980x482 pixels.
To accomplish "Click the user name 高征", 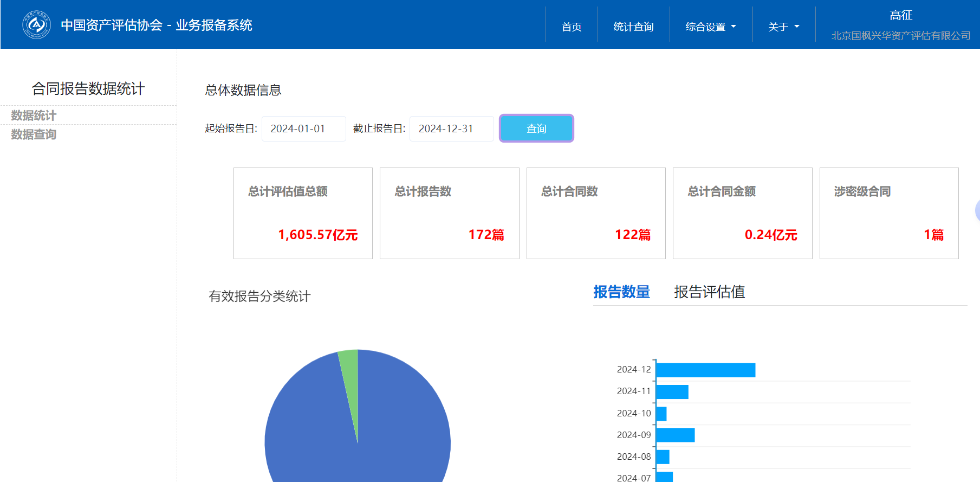I will [x=901, y=15].
